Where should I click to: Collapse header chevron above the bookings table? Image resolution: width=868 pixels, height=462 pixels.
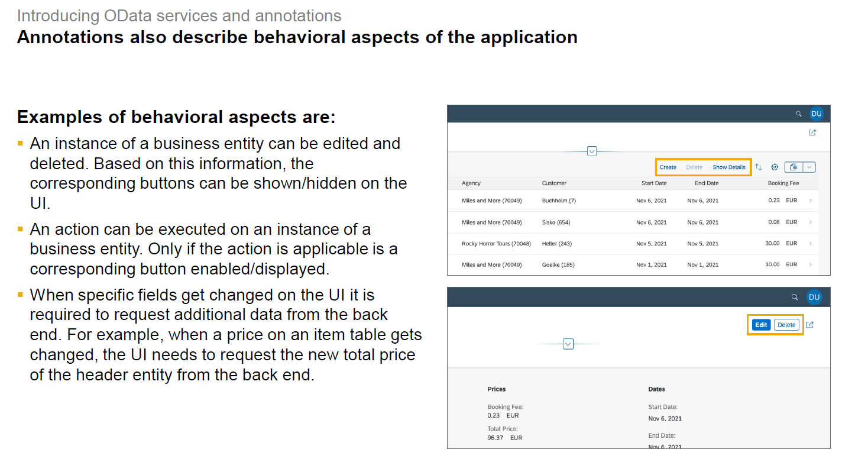pyautogui.click(x=592, y=151)
